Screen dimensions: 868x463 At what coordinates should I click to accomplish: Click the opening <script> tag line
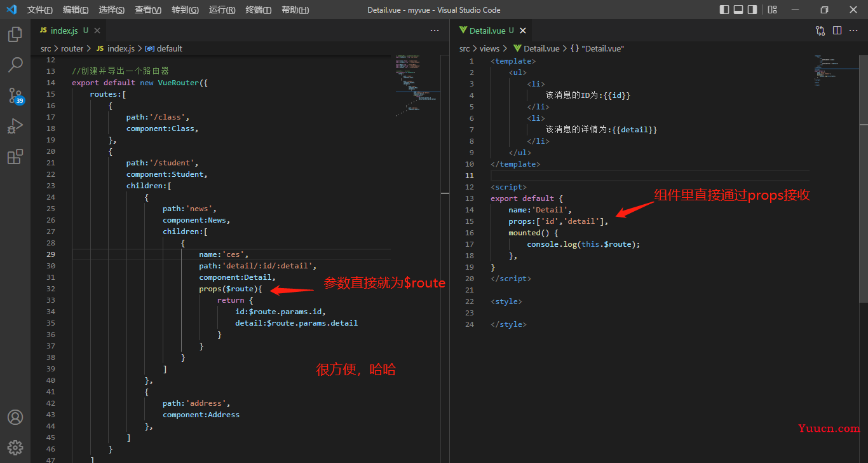pyautogui.click(x=508, y=187)
